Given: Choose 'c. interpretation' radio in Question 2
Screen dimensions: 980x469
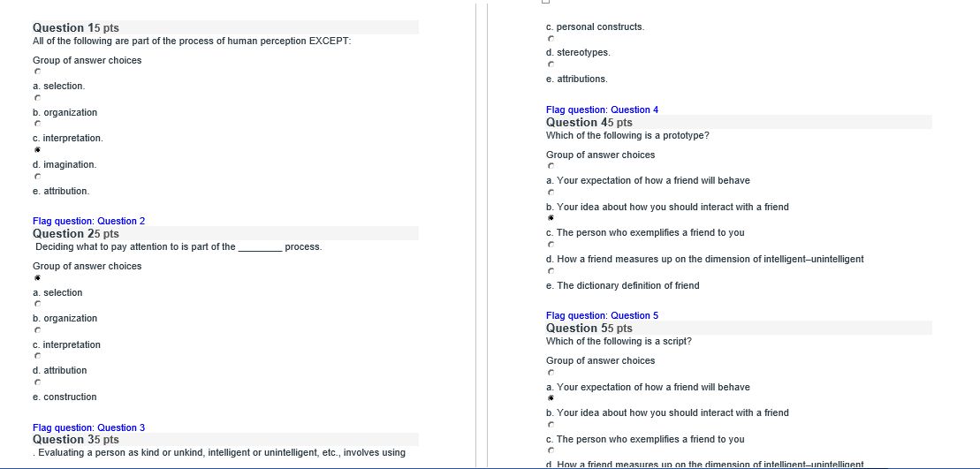Looking at the screenshot, I should pos(37,330).
